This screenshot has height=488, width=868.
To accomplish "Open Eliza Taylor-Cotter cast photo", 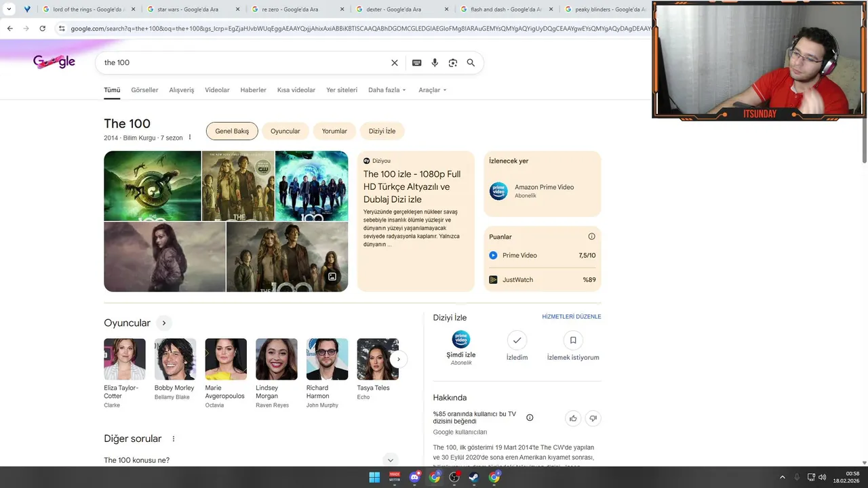I will pyautogui.click(x=125, y=359).
